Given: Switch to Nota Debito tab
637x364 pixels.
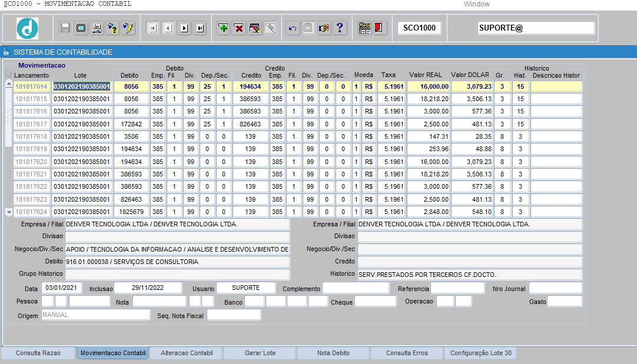Looking at the screenshot, I should (x=333, y=353).
